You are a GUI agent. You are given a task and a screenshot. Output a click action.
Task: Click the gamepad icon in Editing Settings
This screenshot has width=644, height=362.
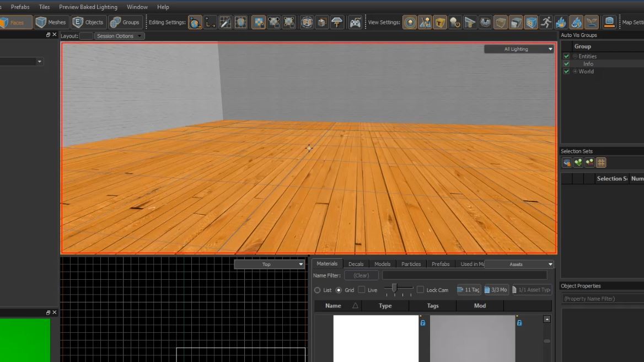coord(355,22)
